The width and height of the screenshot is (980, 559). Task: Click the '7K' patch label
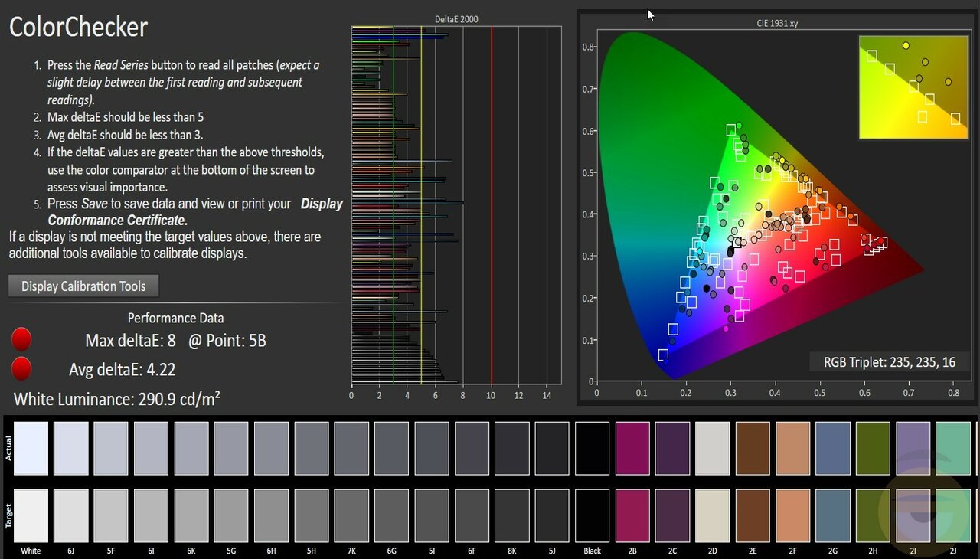(351, 551)
